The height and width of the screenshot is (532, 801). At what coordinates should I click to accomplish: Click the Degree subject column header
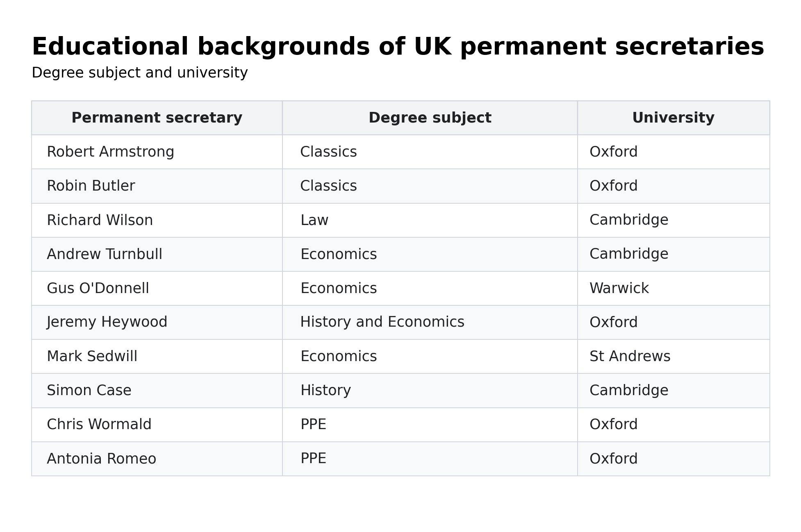click(430, 118)
